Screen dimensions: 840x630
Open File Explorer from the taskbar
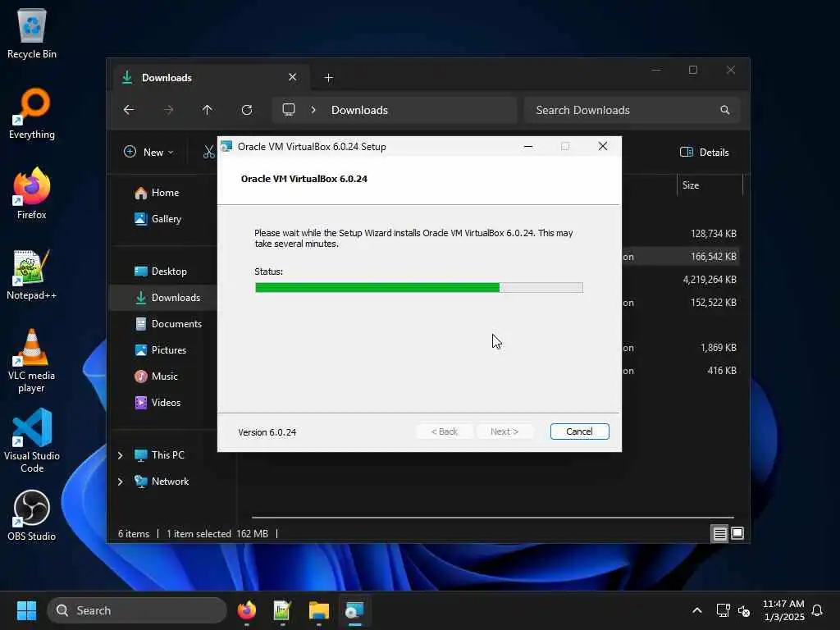coord(319,610)
